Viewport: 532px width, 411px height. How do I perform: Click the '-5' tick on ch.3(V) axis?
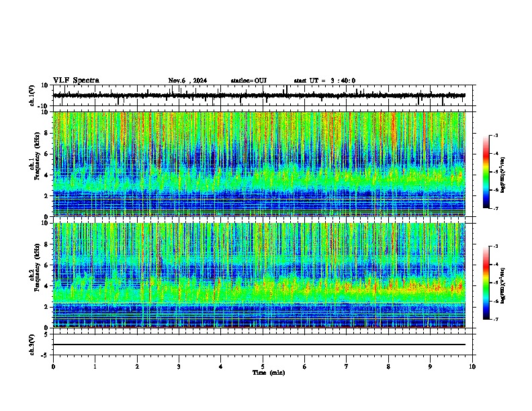point(45,355)
